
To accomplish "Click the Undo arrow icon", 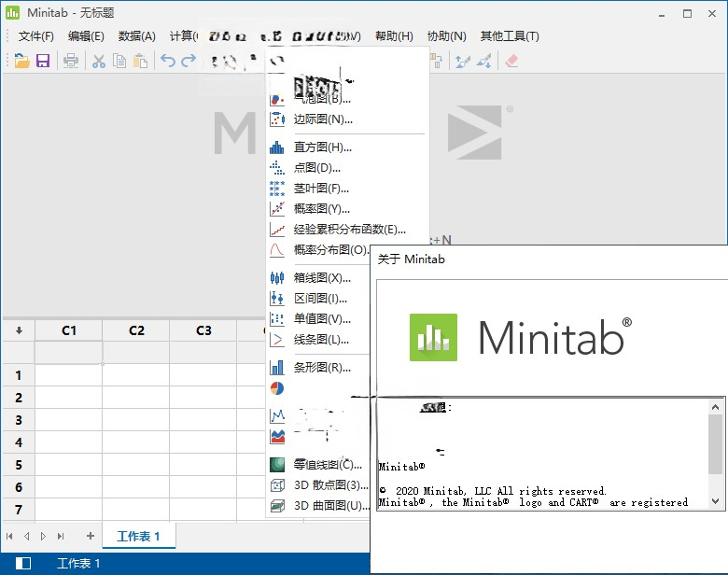I will (167, 61).
